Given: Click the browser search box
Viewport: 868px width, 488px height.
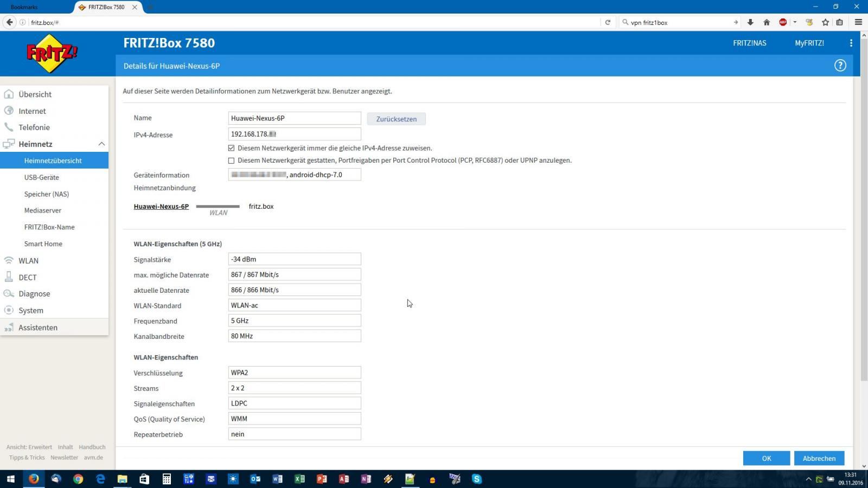Looking at the screenshot, I should point(680,22).
